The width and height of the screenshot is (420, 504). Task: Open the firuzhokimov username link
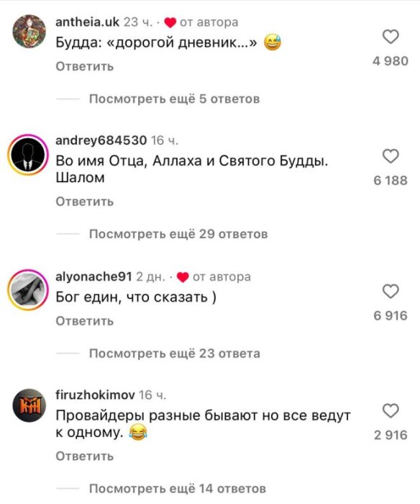click(95, 395)
